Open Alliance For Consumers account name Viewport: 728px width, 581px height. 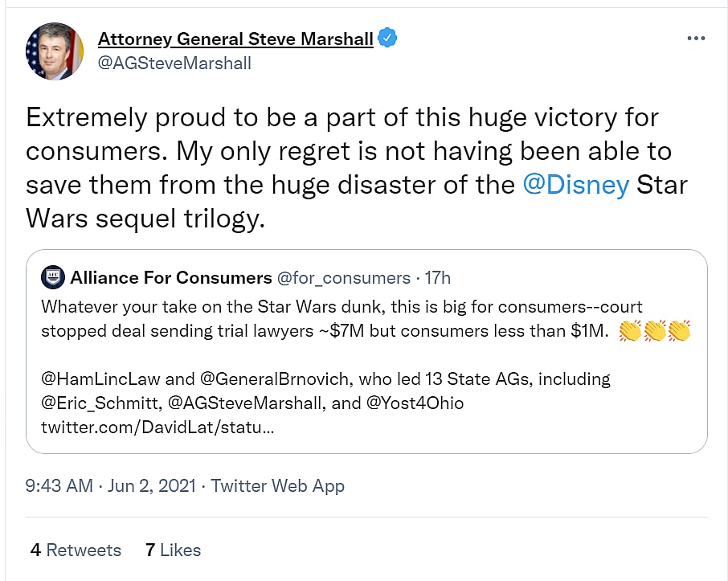tap(171, 278)
